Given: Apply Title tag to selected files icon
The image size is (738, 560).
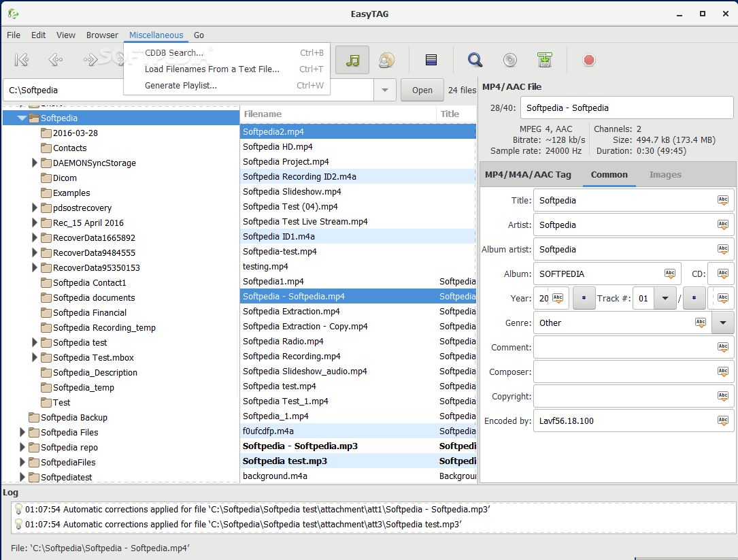Looking at the screenshot, I should point(723,200).
